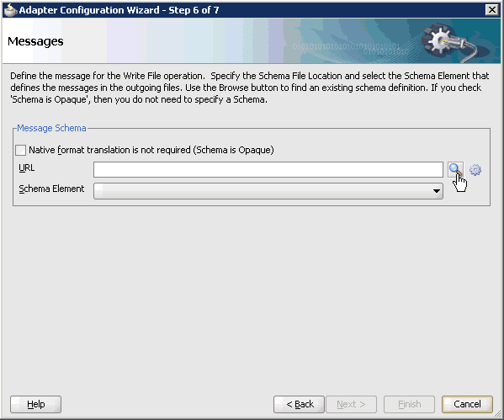
Task: Go to the previous step with Back
Action: point(299,404)
